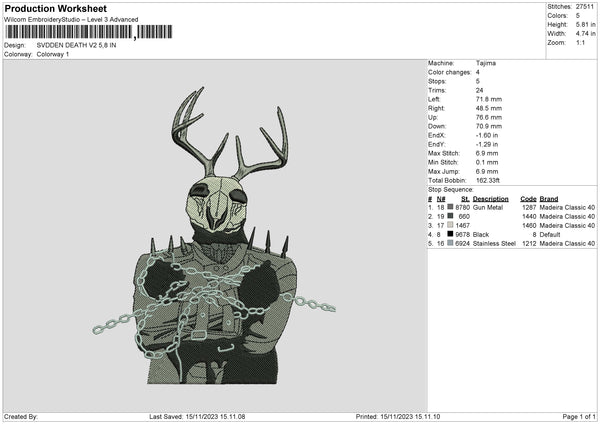Viewport: 600px width, 424px height.
Task: Click the Gun Metal color swatch
Action: pyautogui.click(x=450, y=207)
